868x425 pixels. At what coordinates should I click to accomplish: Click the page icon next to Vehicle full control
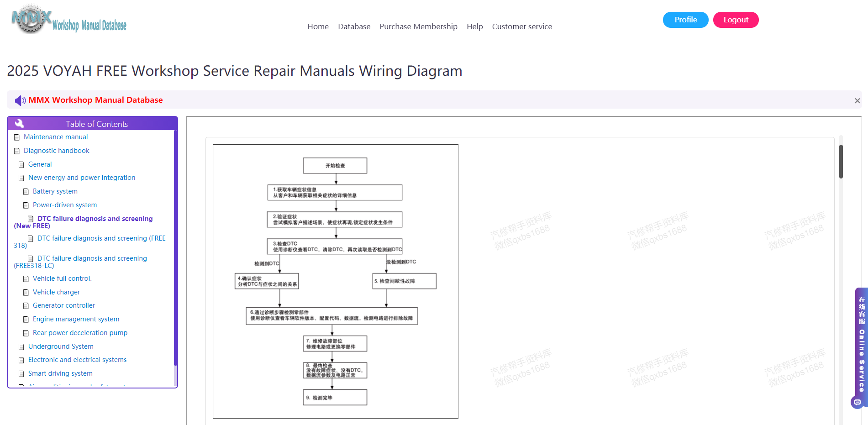[x=26, y=279]
